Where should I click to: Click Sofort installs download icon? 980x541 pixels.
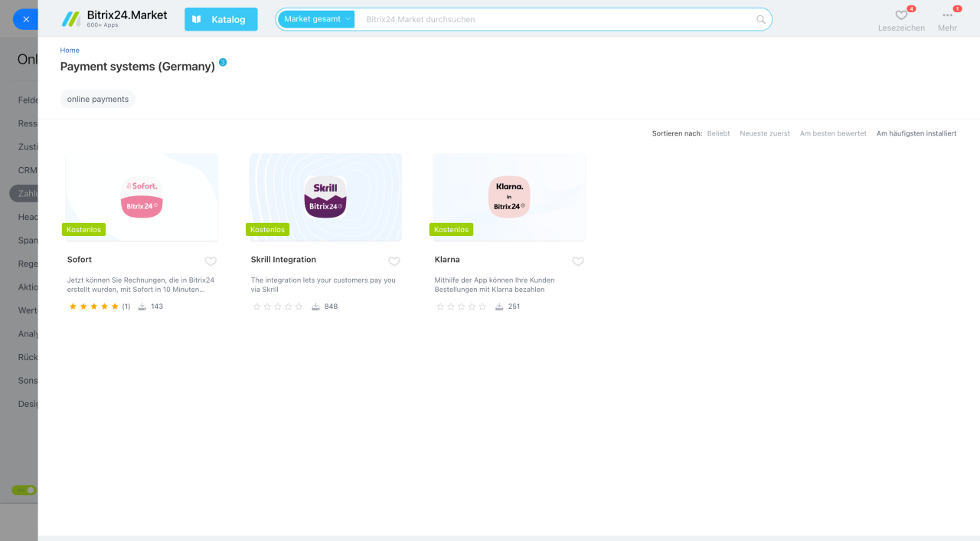click(142, 307)
